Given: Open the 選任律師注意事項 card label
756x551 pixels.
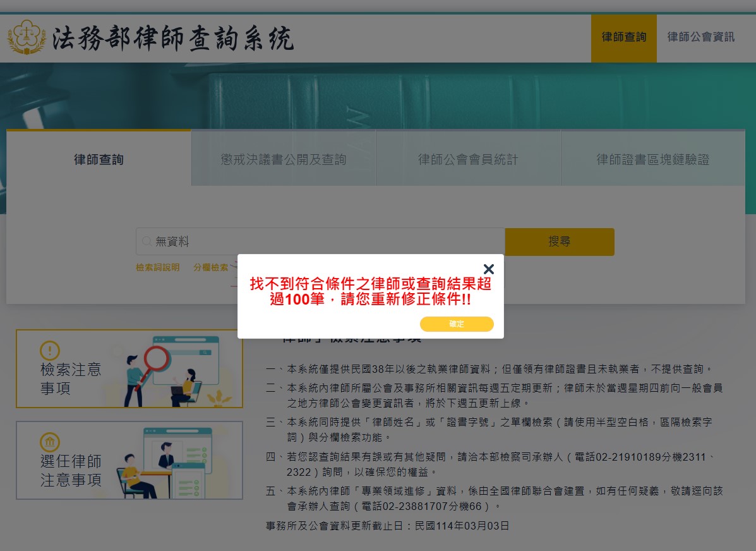Looking at the screenshot, I should click(x=71, y=470).
